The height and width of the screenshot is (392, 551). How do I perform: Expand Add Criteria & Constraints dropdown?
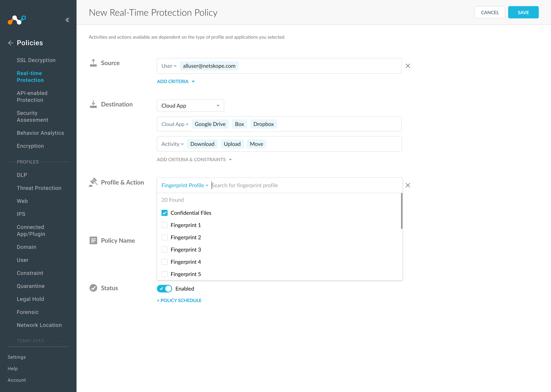tap(194, 160)
